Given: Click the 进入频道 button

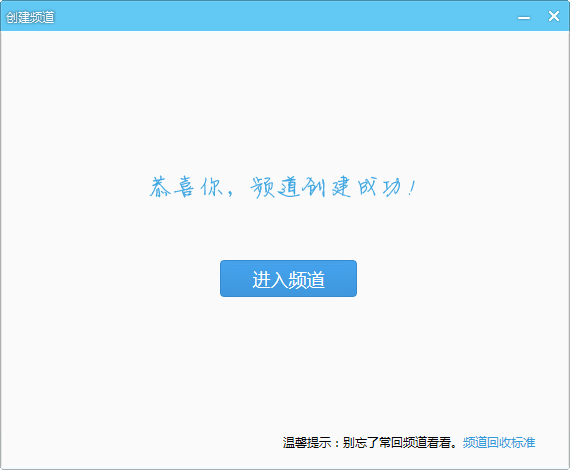Looking at the screenshot, I should 288,278.
